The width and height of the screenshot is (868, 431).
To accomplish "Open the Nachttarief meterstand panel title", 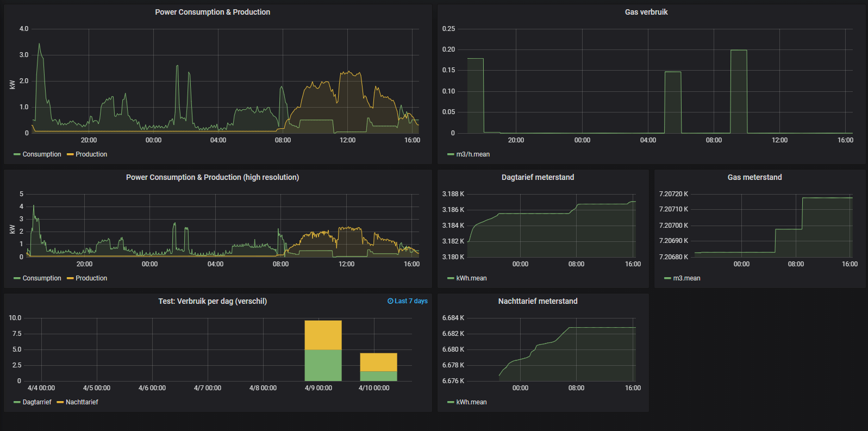I will point(538,301).
